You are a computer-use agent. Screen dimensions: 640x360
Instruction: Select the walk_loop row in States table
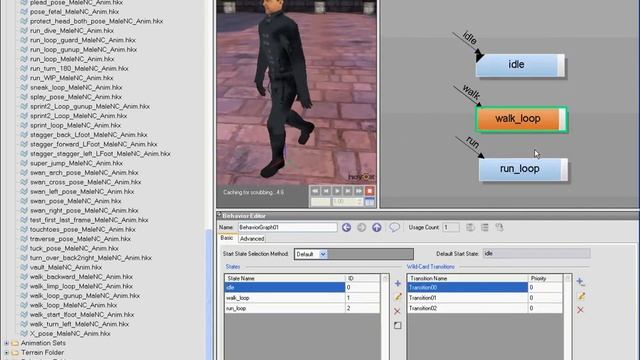[302, 298]
